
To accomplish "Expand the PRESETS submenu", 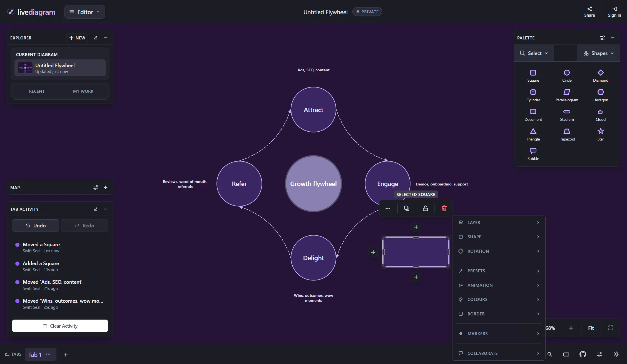I will pyautogui.click(x=499, y=271).
